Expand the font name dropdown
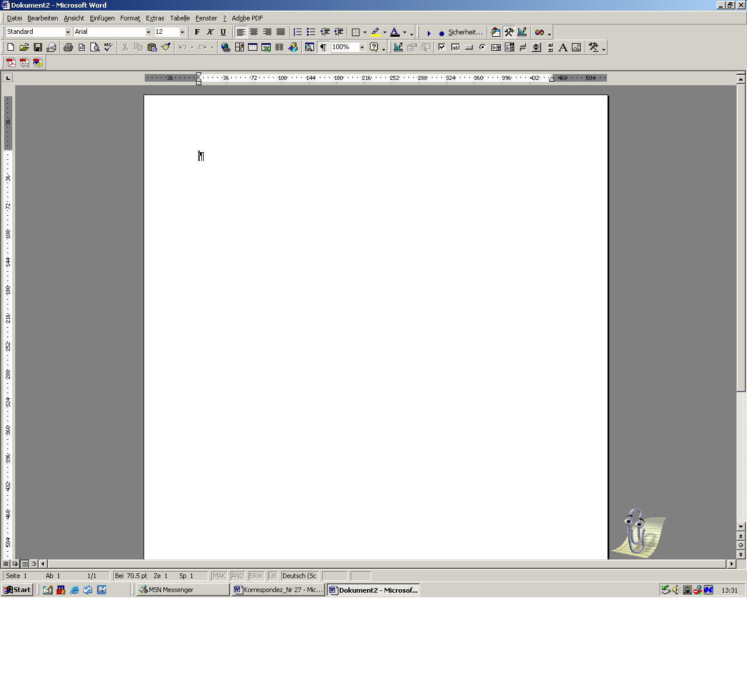Viewport: 747px width, 700px height. tap(148, 32)
